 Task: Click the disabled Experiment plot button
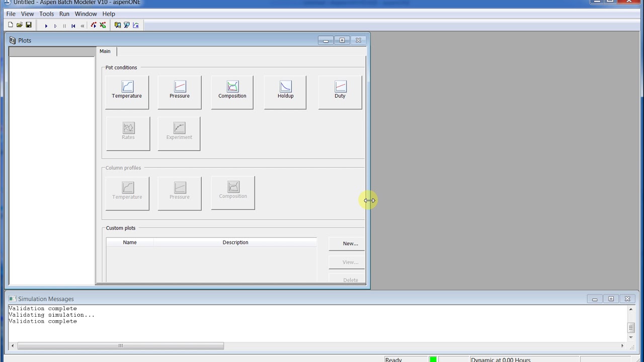click(x=179, y=133)
